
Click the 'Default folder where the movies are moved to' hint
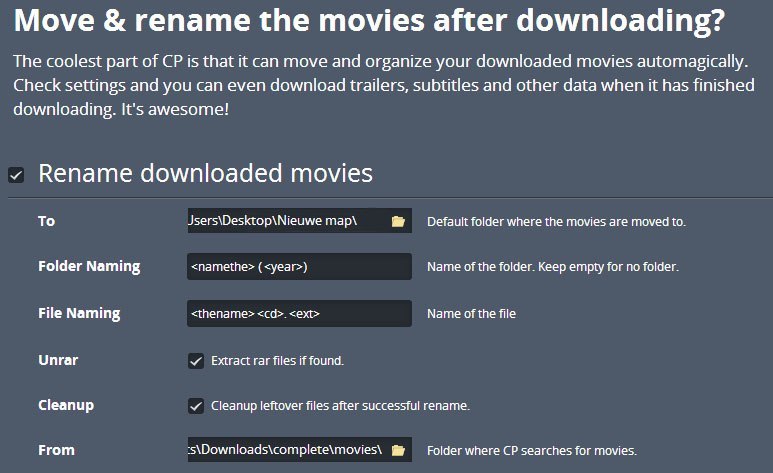click(x=557, y=221)
